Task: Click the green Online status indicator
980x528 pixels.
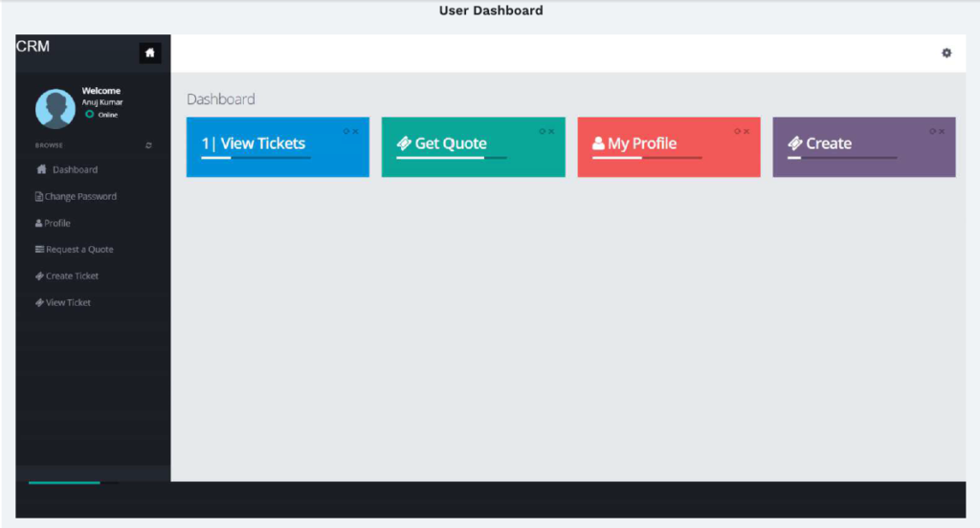Action: (x=89, y=115)
